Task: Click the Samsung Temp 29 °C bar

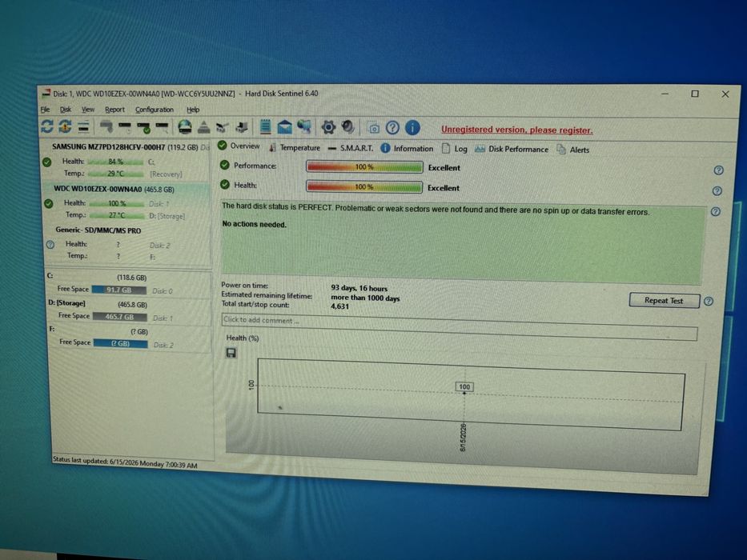Action: 116,174
